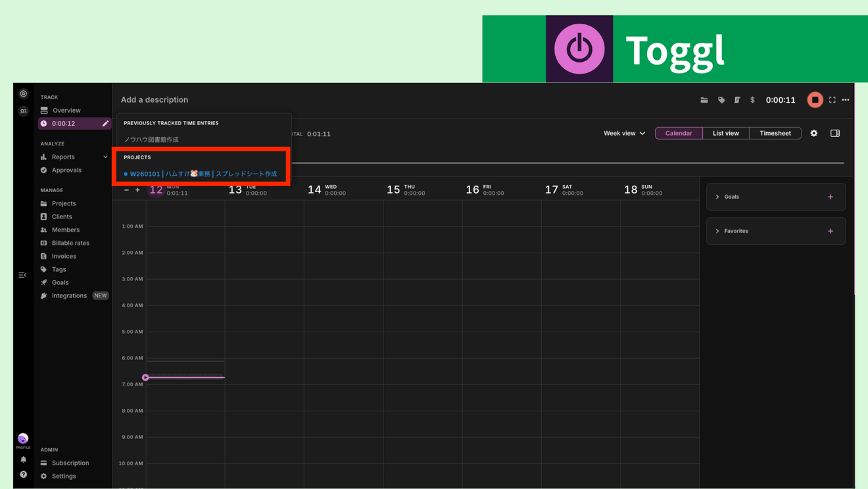Open Approvals in the sidebar
868x489 pixels.
tap(66, 170)
